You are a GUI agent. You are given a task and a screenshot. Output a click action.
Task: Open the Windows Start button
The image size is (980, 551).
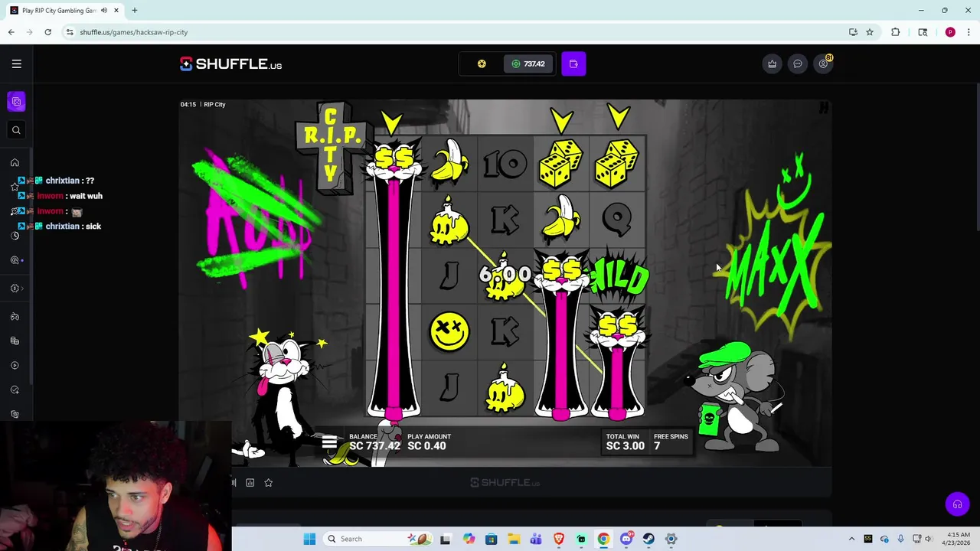pos(309,539)
